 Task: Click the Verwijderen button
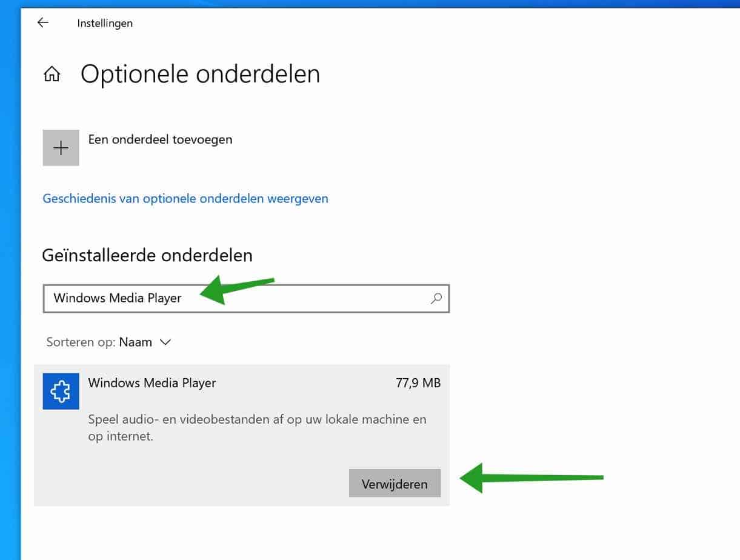click(395, 483)
